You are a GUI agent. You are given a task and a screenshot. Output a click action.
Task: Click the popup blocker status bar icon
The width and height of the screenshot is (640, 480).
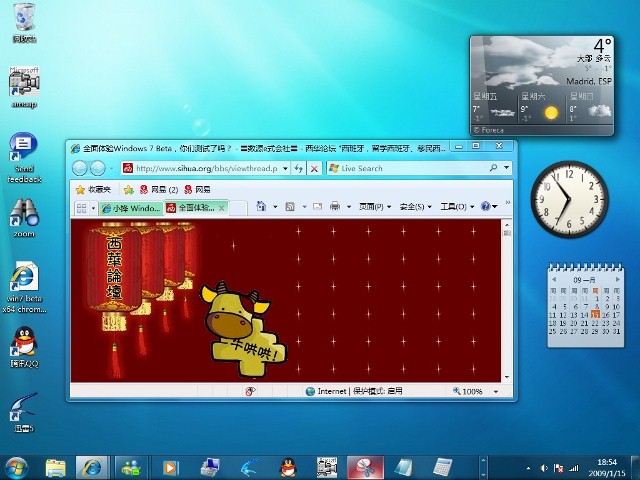tap(250, 391)
